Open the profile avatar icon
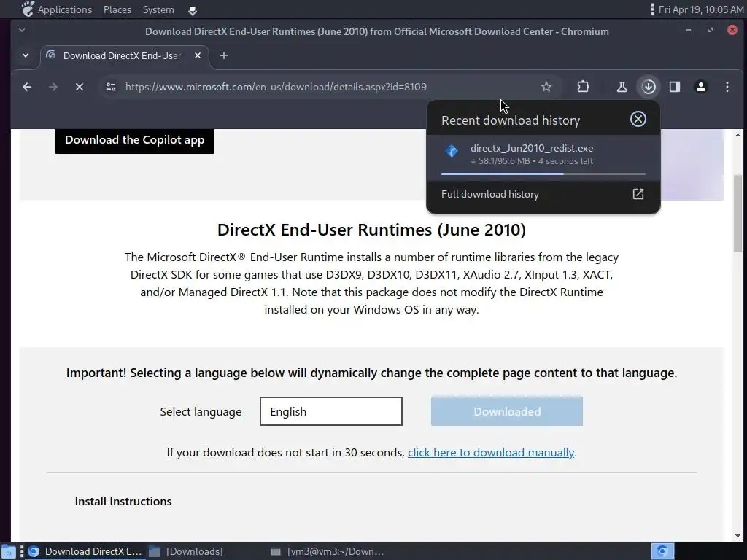Viewport: 747px width, 560px height. pyautogui.click(x=701, y=87)
